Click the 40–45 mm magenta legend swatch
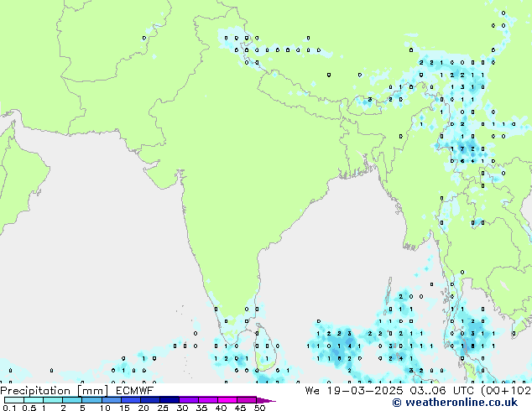 tap(227, 400)
